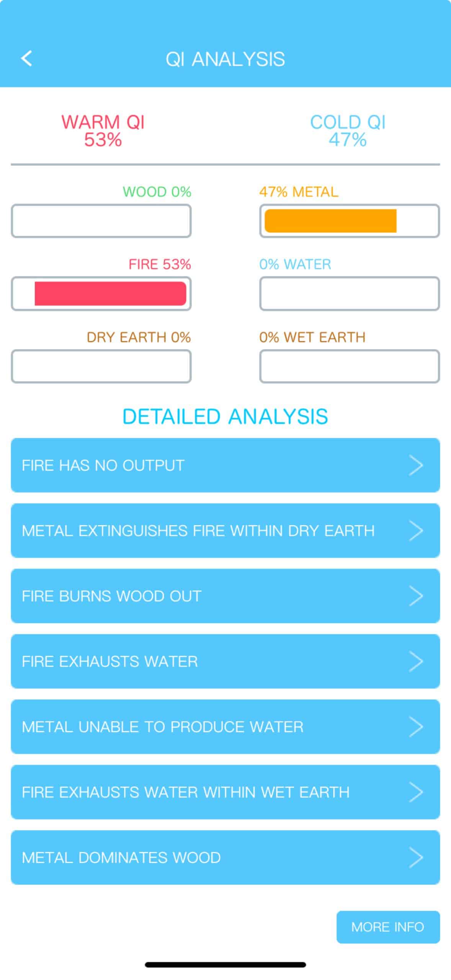Click chevron on Fire Burns Wood Out
451x980 pixels.
point(416,596)
